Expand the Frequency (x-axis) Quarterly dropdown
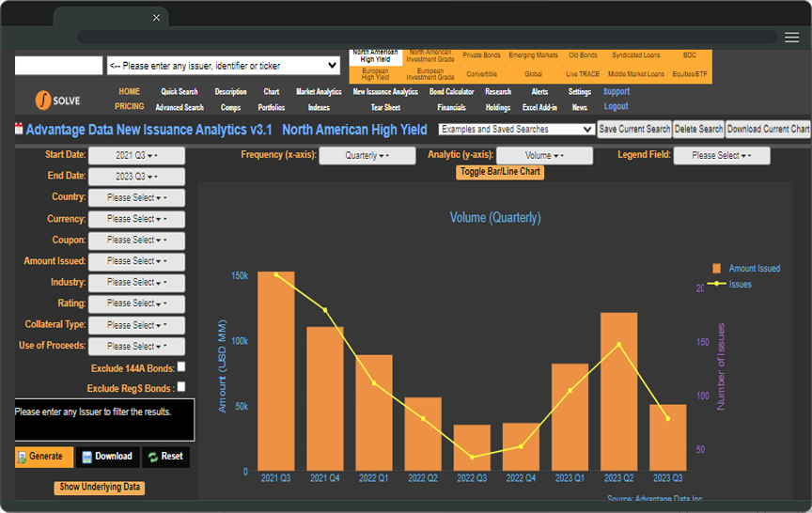 367,156
